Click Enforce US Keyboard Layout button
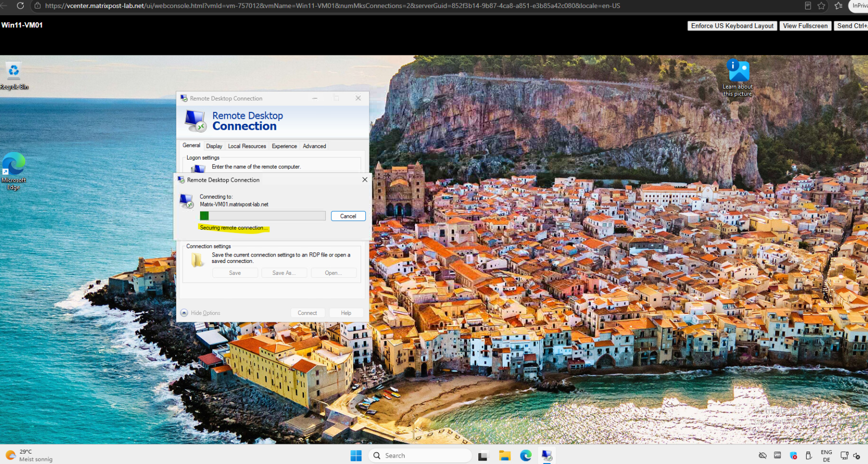 tap(732, 26)
